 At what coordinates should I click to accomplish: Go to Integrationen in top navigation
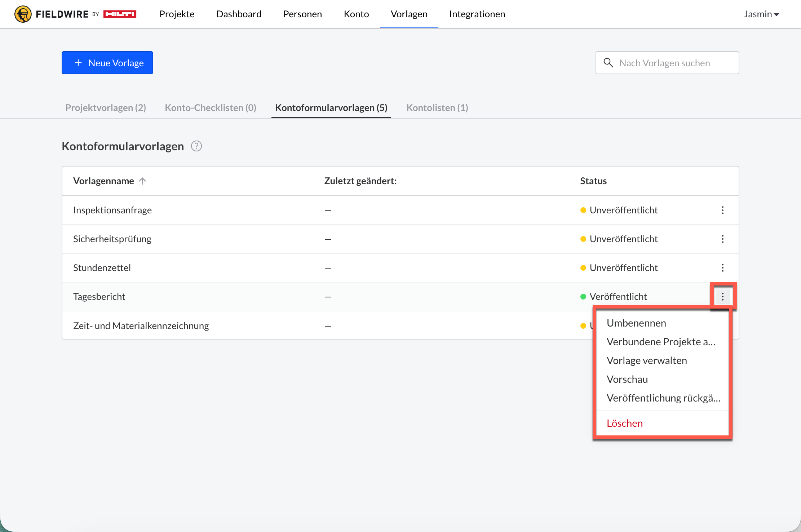pyautogui.click(x=477, y=14)
